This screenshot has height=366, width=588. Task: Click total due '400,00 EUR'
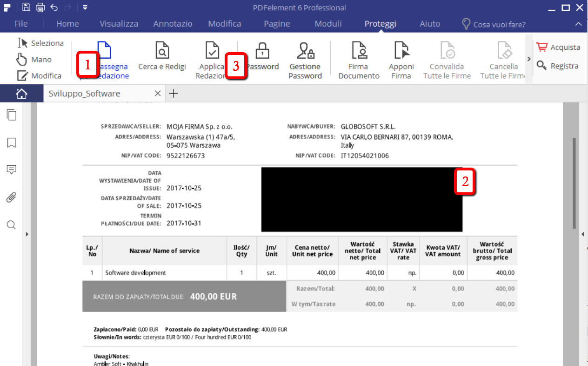(214, 297)
